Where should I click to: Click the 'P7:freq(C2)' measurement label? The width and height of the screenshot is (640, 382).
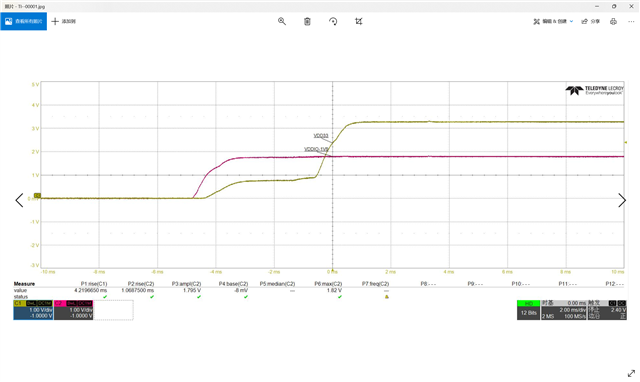pyautogui.click(x=376, y=284)
